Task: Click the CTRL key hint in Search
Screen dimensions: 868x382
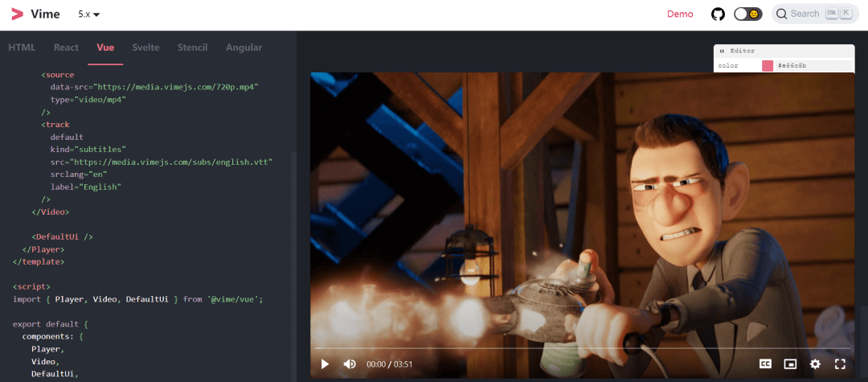Action: (x=832, y=14)
